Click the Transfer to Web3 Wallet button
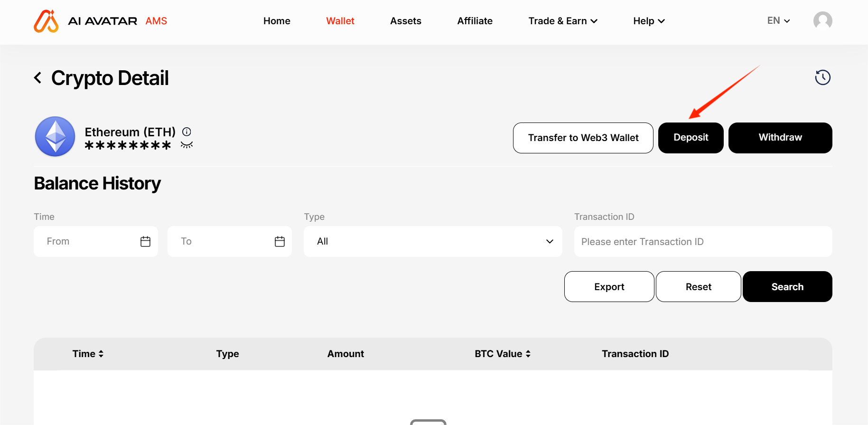868x425 pixels. click(x=583, y=138)
